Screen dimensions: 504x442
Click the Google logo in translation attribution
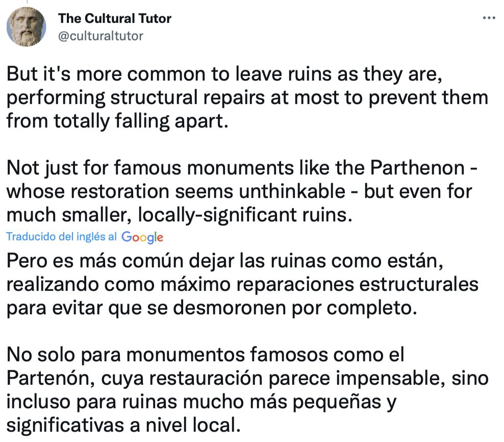143,237
